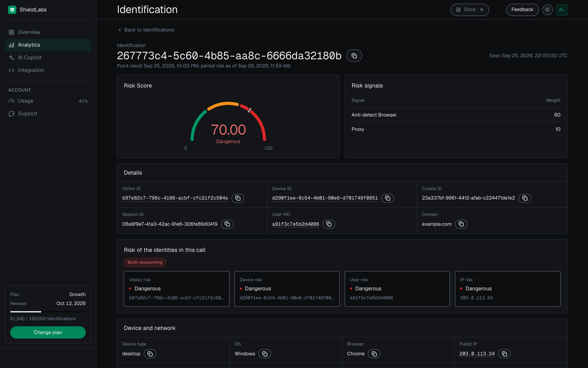Click the Multi-accounting tag
This screenshot has height=368, width=588.
[x=145, y=262]
